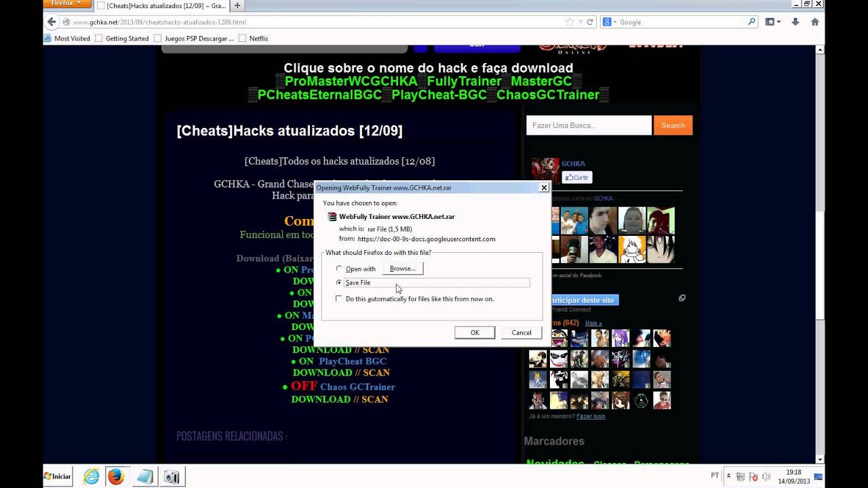Click the Friend Connect widget popout icon
The image size is (868, 488).
point(682,298)
